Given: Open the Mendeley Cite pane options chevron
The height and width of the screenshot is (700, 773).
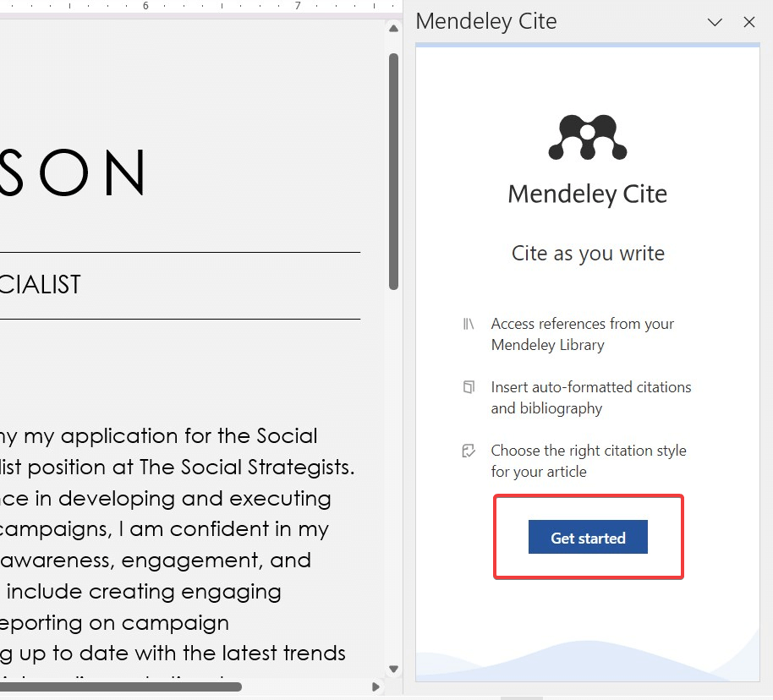Looking at the screenshot, I should (715, 22).
